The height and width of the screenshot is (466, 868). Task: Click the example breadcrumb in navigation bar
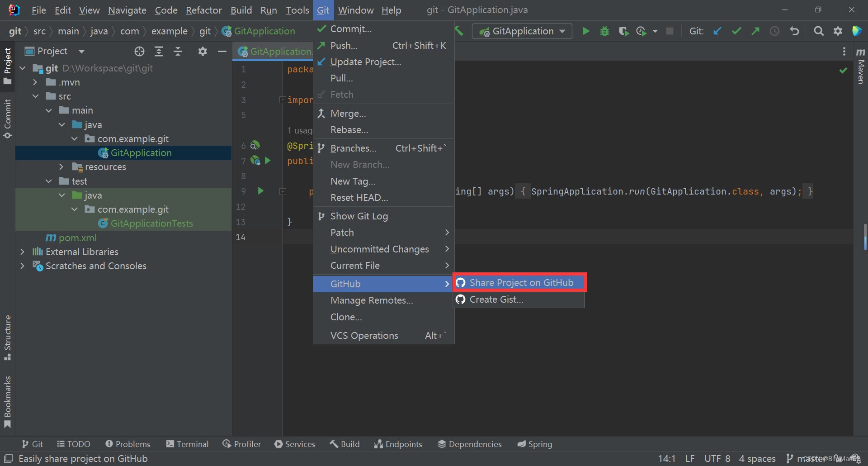point(169,31)
